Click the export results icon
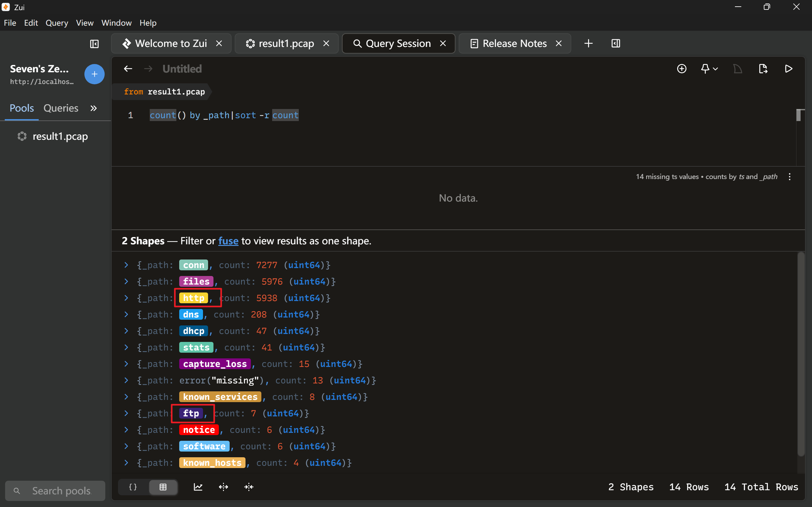 point(763,69)
